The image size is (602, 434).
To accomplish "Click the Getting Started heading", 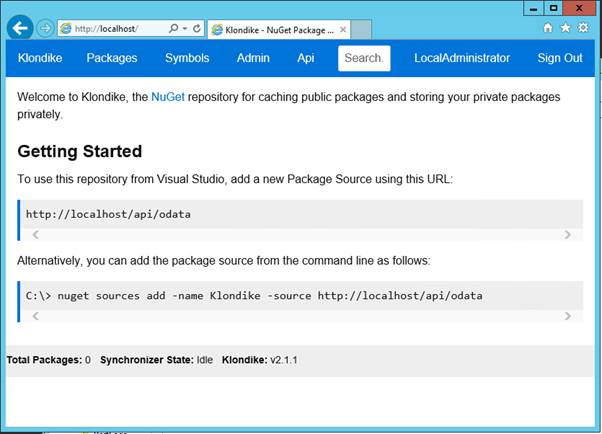I will tap(79, 151).
